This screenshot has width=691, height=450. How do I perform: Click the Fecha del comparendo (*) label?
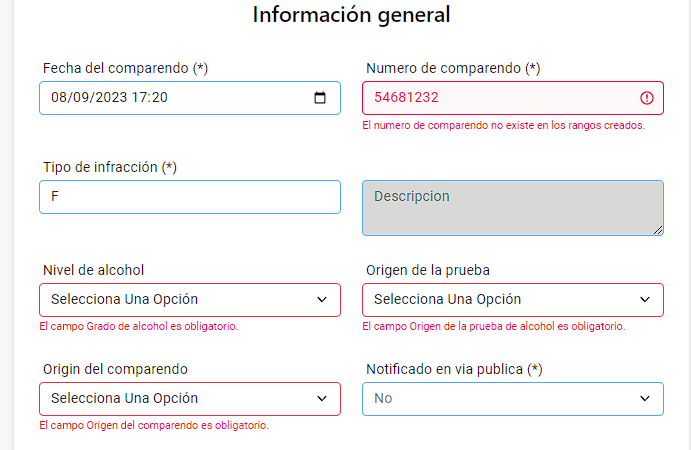click(x=126, y=68)
